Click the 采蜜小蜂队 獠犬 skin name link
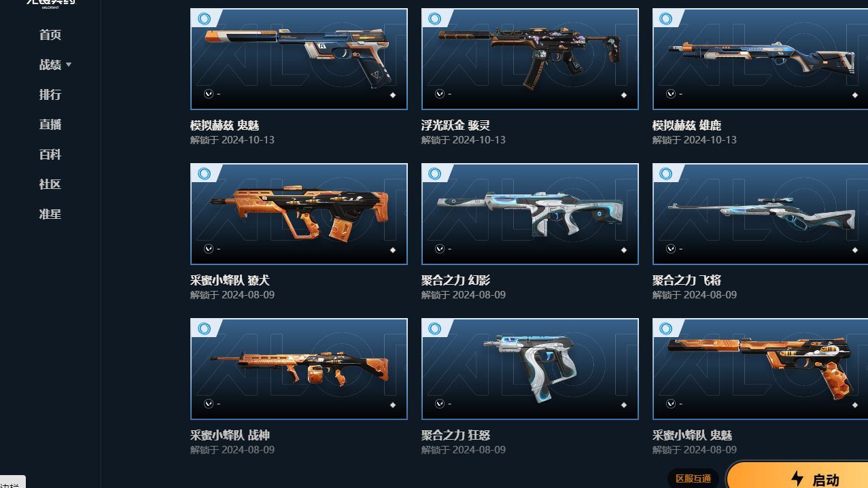868x488 pixels. (x=230, y=280)
